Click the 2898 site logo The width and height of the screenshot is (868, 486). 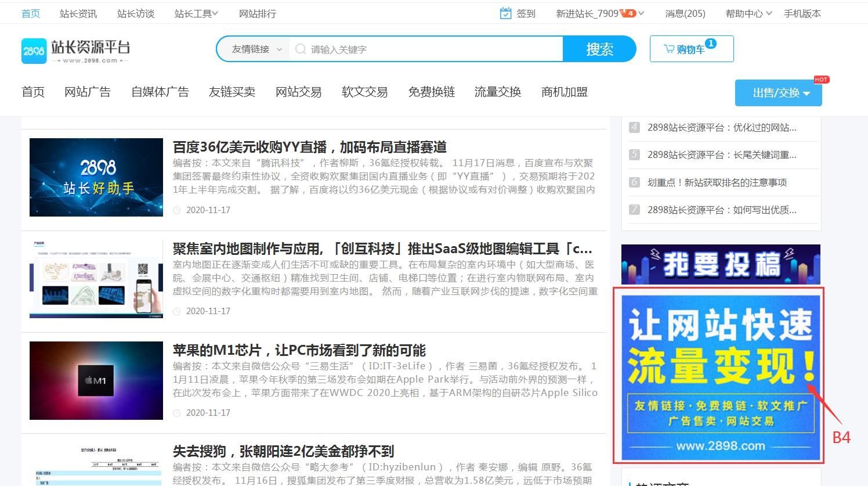click(x=75, y=51)
